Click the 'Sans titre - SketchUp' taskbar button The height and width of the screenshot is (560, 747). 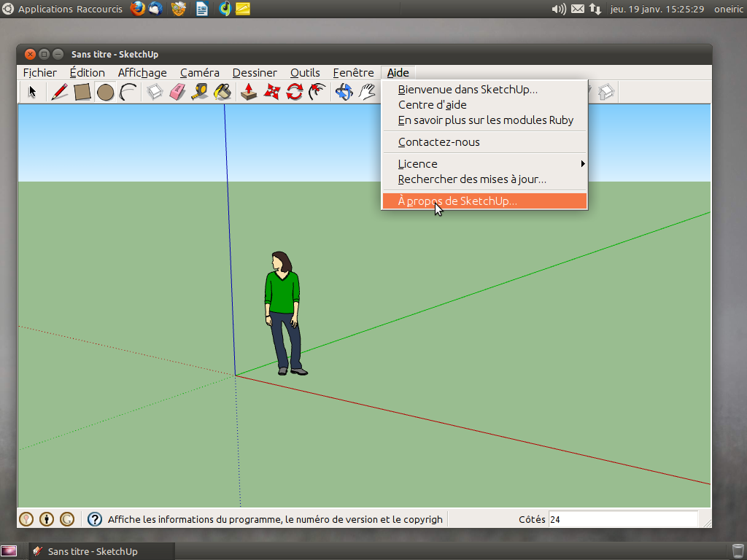pyautogui.click(x=92, y=551)
